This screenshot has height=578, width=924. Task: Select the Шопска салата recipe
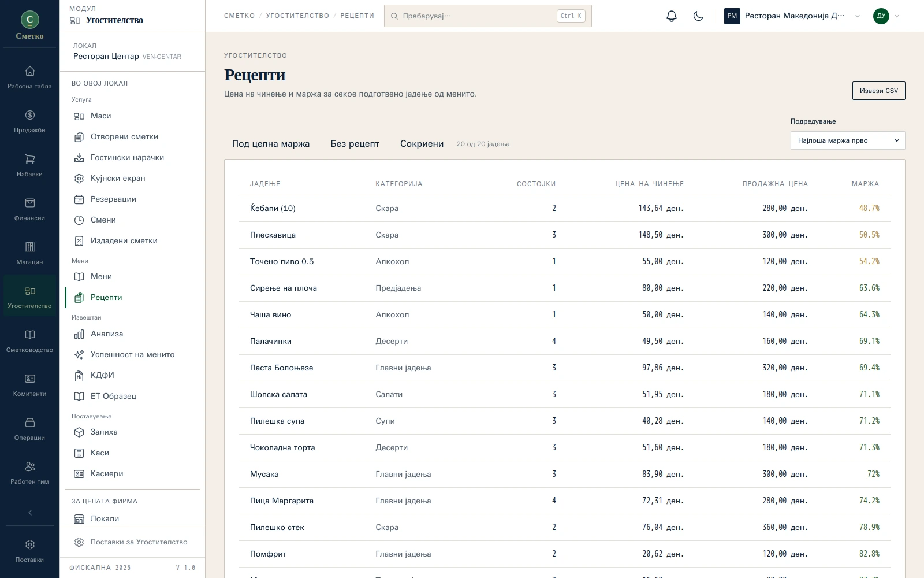point(565,394)
